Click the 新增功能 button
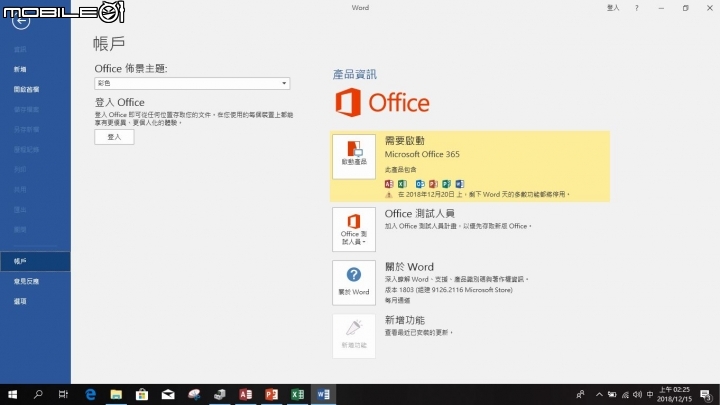720x405 pixels. point(354,336)
